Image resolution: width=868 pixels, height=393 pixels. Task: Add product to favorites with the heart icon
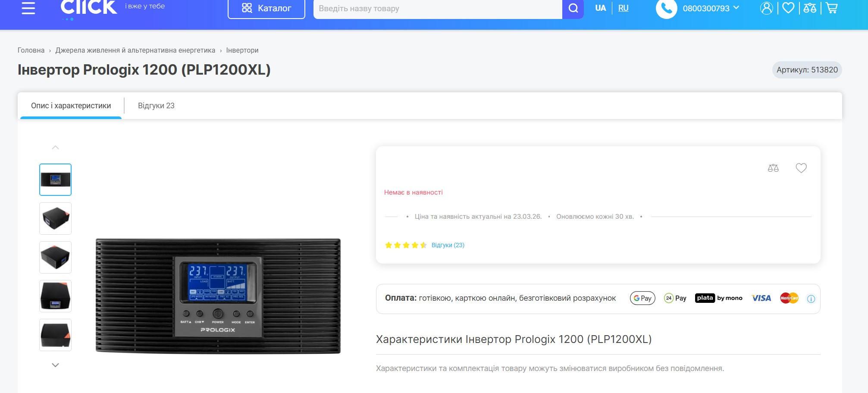click(x=801, y=168)
